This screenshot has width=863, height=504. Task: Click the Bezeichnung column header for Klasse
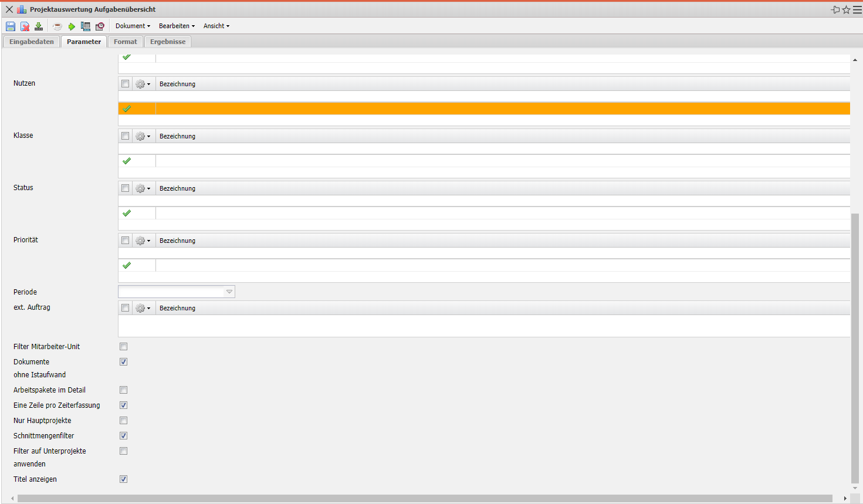[x=177, y=136]
